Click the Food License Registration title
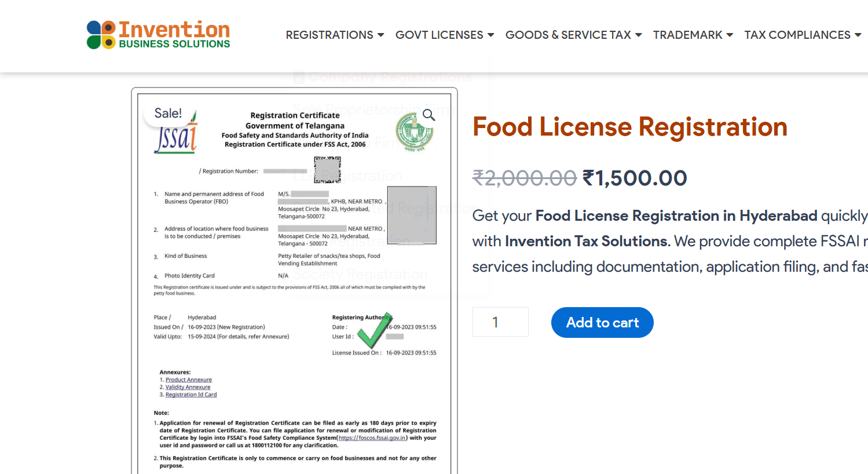Screen dimensions: 868x474 [x=629, y=126]
